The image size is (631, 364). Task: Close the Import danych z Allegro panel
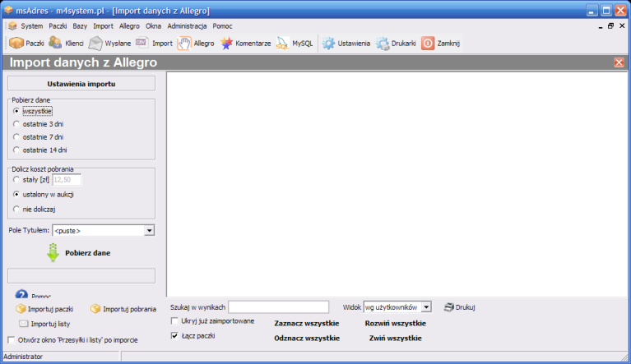coord(619,62)
